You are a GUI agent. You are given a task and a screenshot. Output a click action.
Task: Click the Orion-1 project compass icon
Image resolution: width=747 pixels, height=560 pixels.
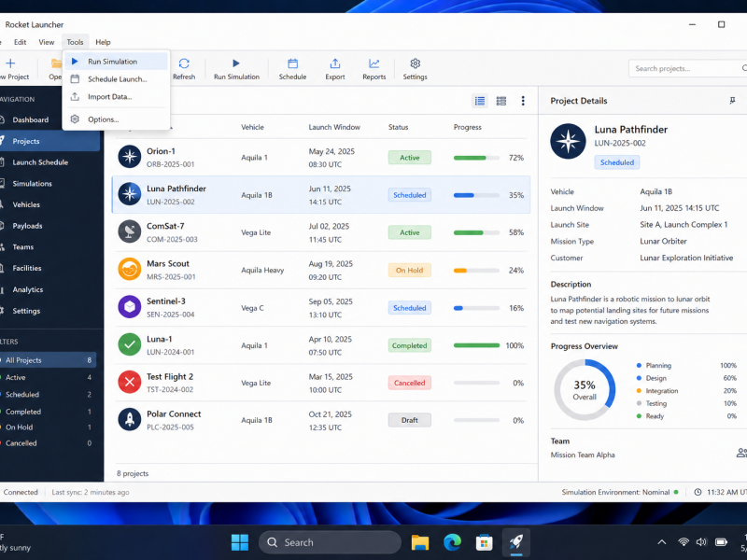point(130,157)
